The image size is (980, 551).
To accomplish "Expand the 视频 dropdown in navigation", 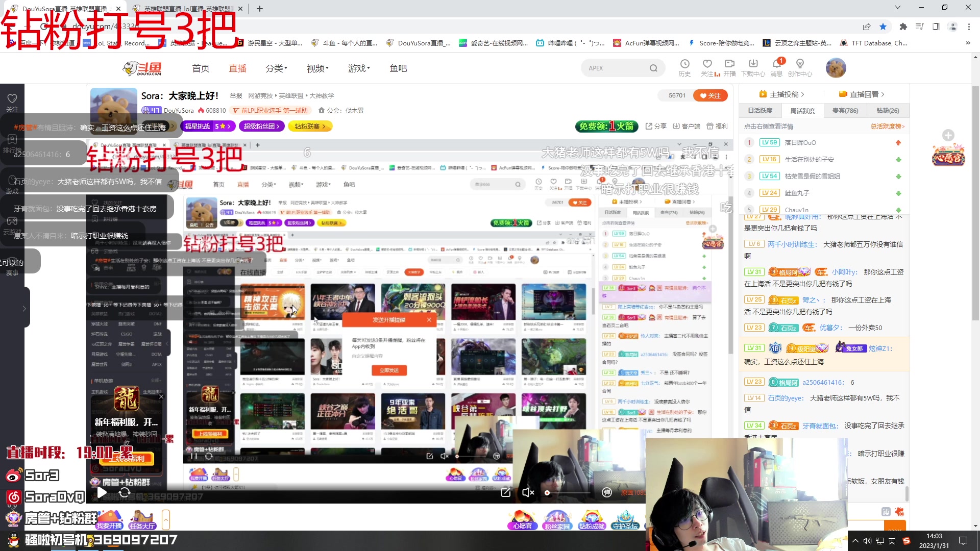I will click(317, 68).
